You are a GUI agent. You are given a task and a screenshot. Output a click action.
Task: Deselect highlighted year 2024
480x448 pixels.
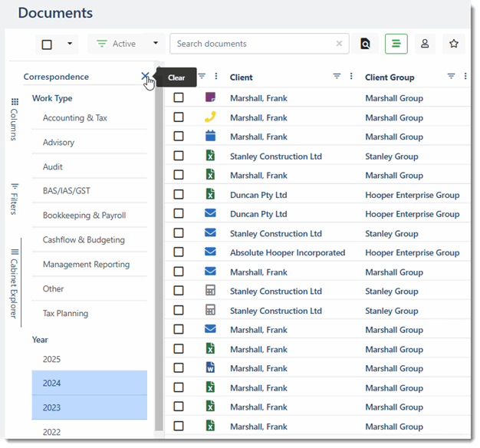(90, 383)
